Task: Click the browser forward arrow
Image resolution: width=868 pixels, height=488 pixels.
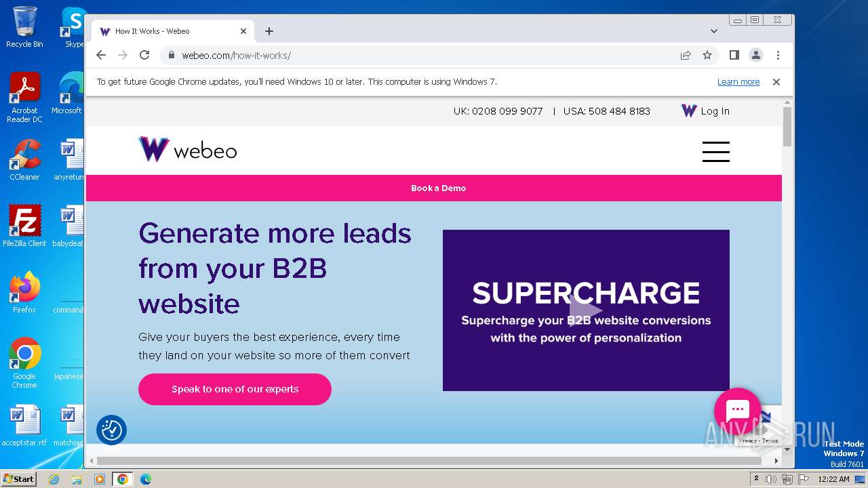Action: point(123,55)
